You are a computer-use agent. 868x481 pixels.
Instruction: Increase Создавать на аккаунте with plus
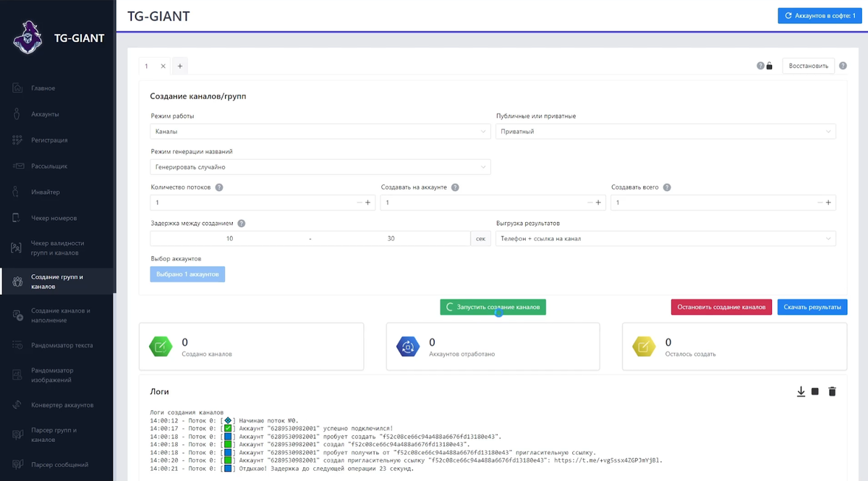598,203
